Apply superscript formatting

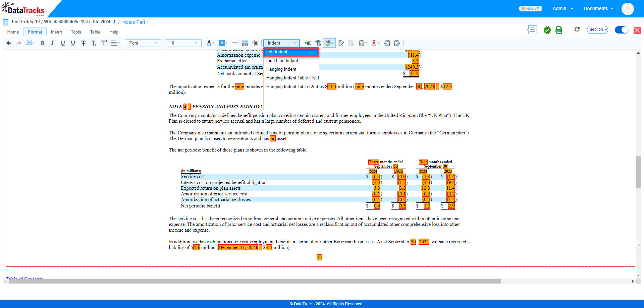click(104, 43)
